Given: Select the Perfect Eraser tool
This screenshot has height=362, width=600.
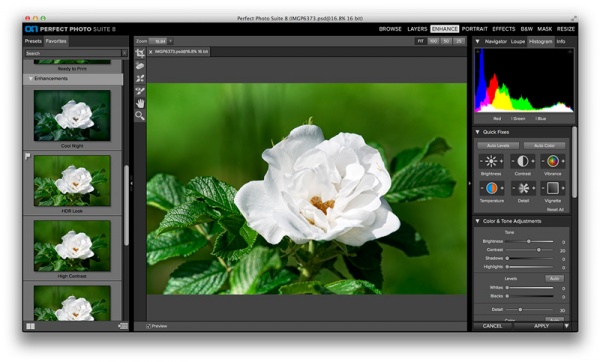Looking at the screenshot, I should [x=140, y=66].
